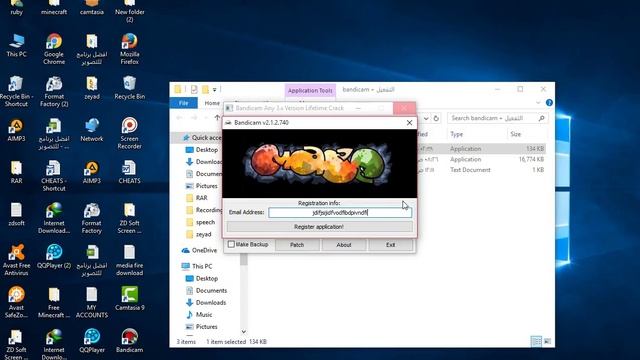Select Downloads under This PC
The image size is (640, 360).
[206, 302]
